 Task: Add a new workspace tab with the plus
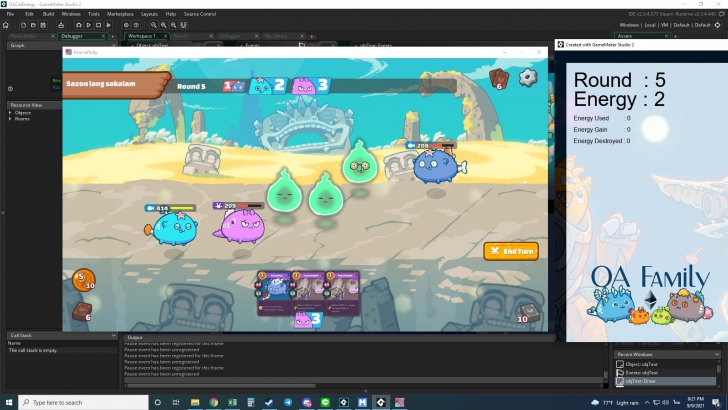pyautogui.click(x=312, y=36)
